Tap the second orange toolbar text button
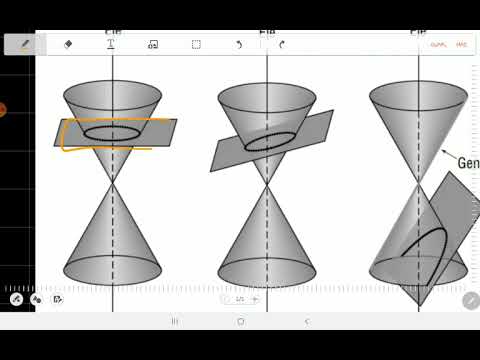Viewport: 480px width, 360px height. 462,44
